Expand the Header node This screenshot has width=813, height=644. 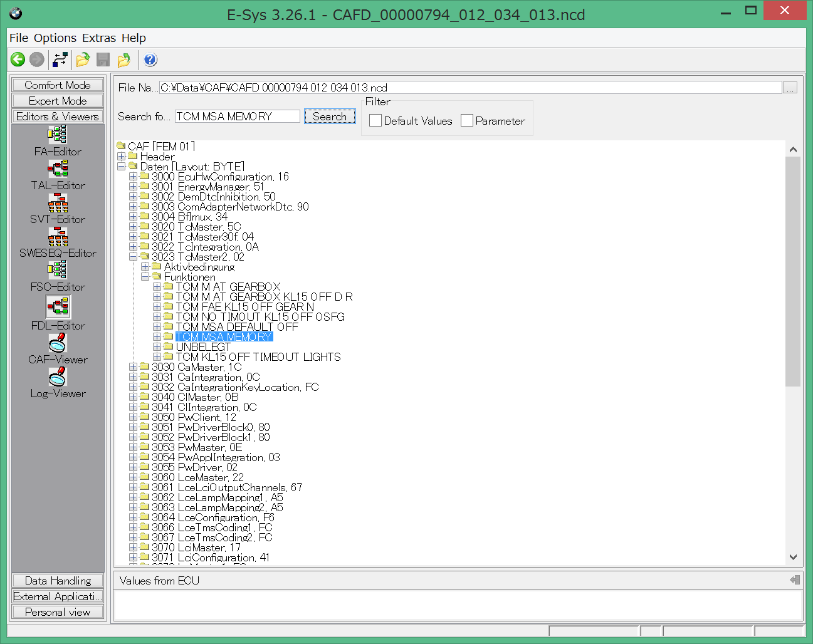122,157
